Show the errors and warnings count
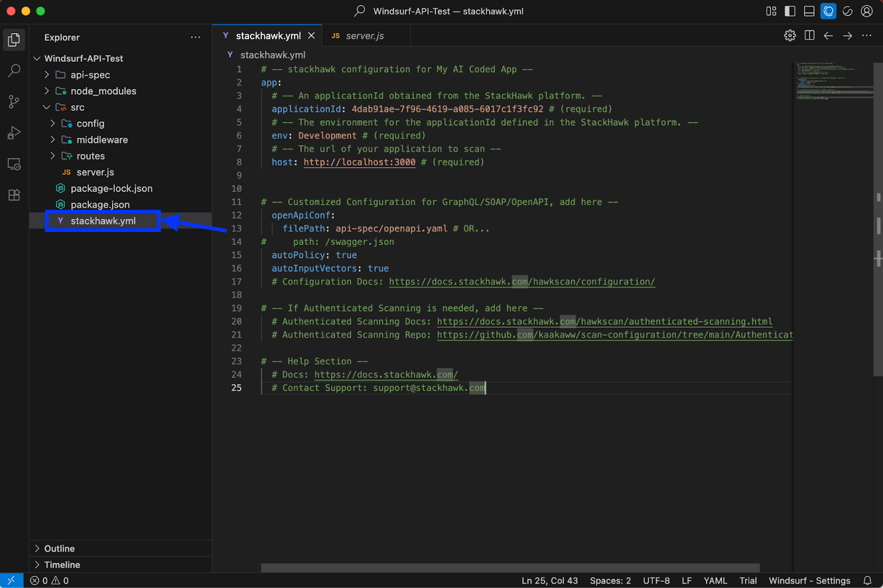 click(50, 580)
